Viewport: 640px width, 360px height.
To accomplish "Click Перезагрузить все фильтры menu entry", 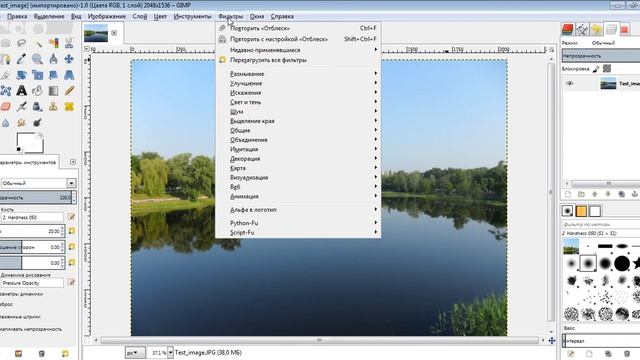I will pos(298,60).
